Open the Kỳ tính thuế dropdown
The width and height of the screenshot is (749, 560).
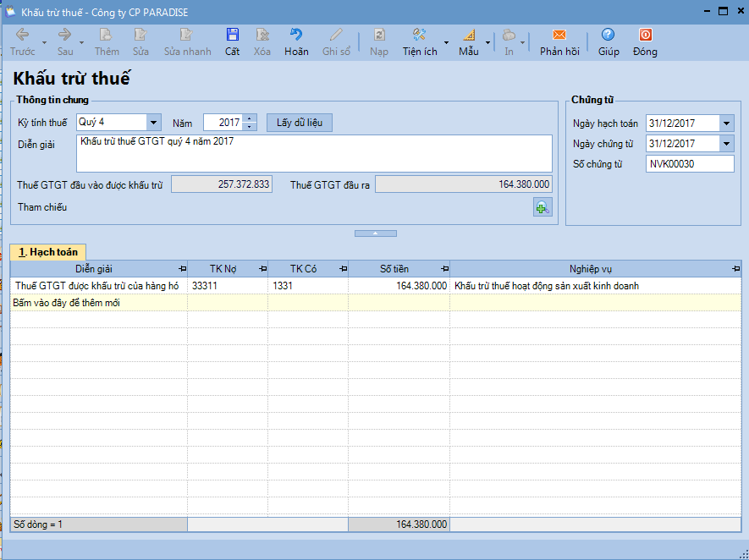click(153, 122)
